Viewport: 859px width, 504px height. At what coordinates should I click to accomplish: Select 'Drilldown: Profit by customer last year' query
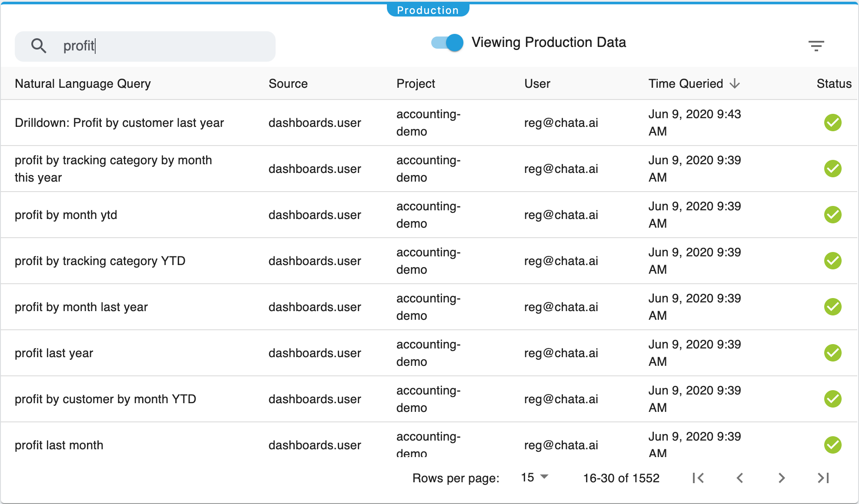pyautogui.click(x=119, y=123)
